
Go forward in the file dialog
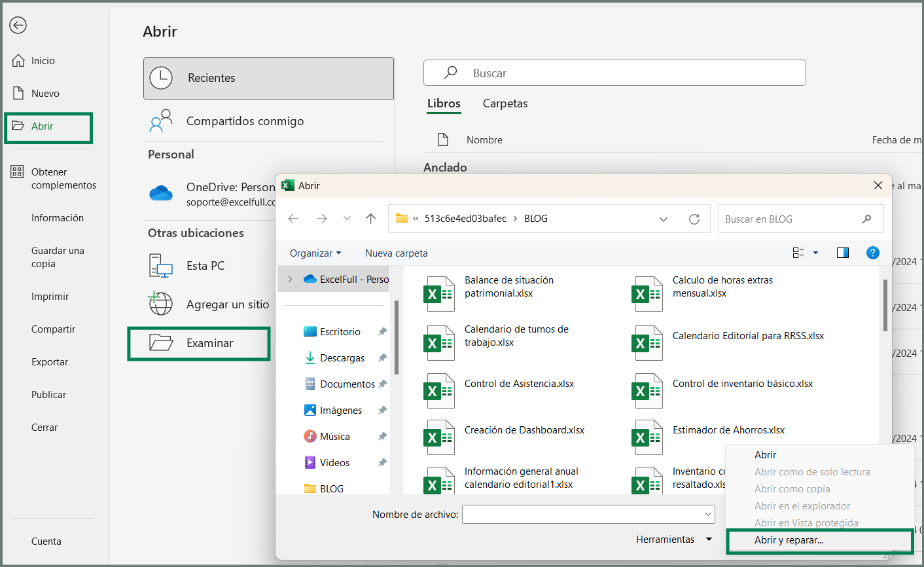tap(321, 219)
